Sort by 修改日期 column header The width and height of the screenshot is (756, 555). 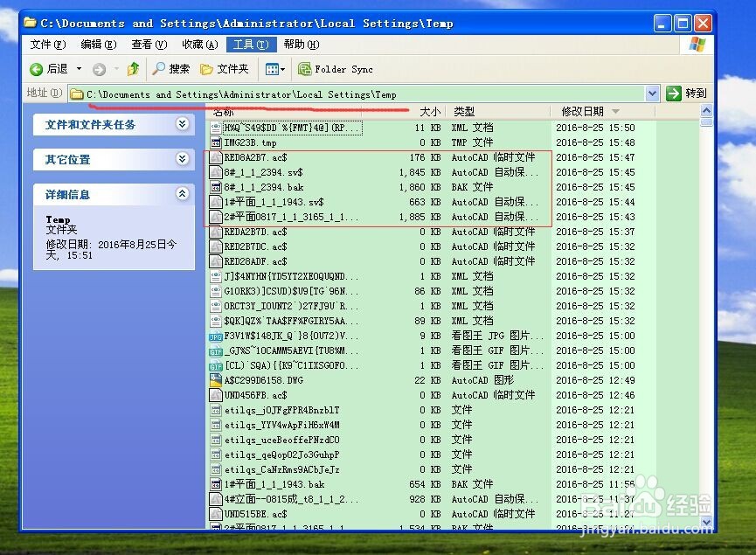click(582, 112)
